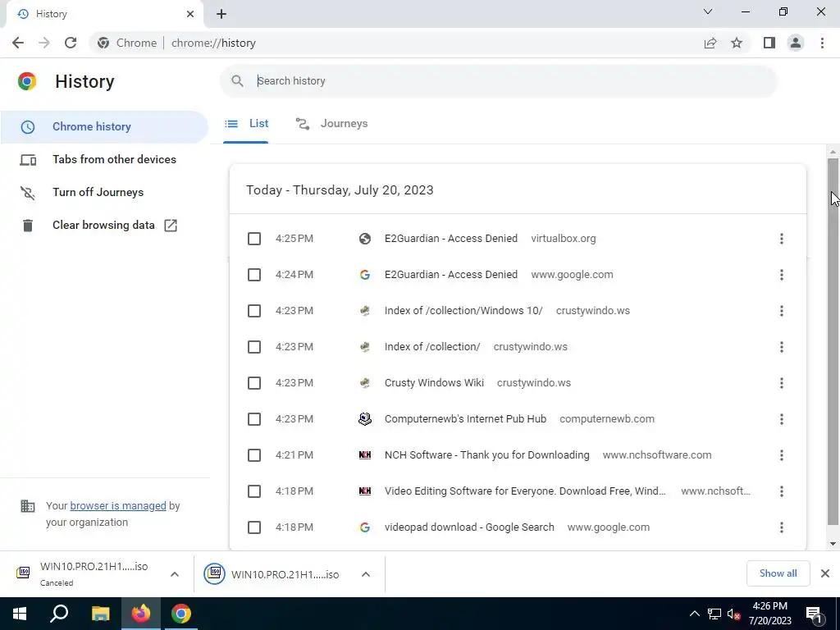Click Show all downloads button
Image resolution: width=840 pixels, height=630 pixels.
pos(778,573)
